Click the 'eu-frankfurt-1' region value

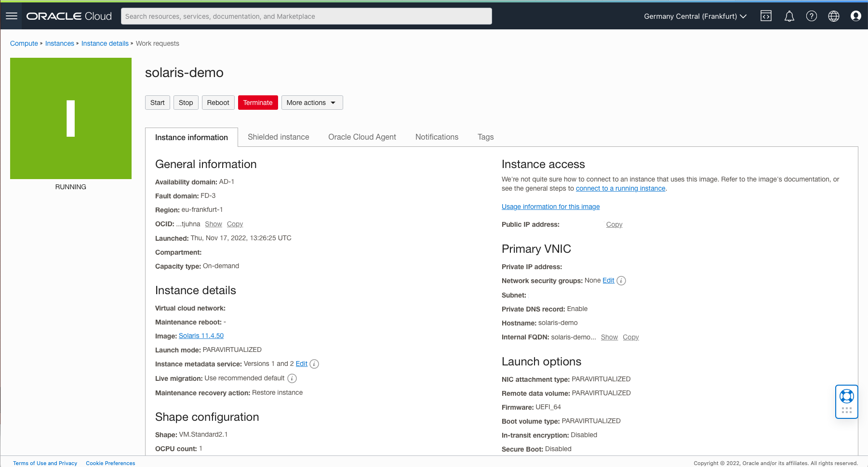click(202, 209)
